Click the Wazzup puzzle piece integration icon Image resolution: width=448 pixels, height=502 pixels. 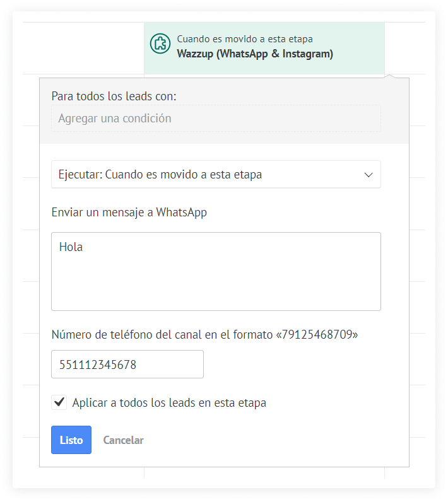point(160,45)
